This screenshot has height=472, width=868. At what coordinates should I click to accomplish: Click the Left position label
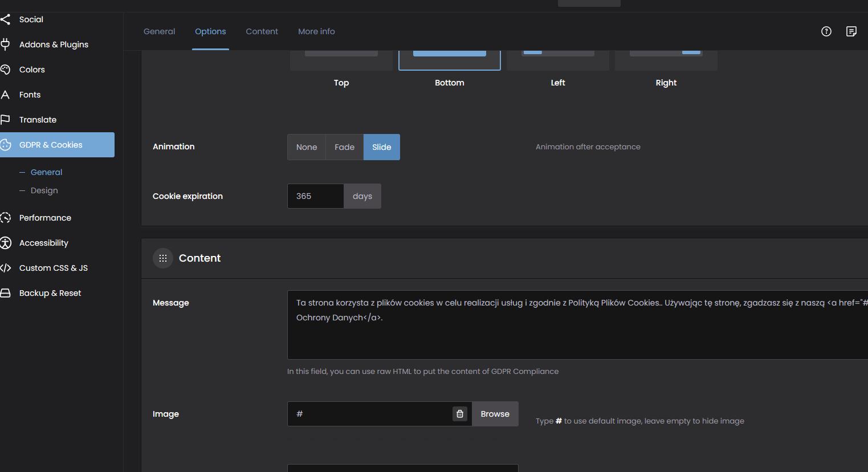click(558, 83)
